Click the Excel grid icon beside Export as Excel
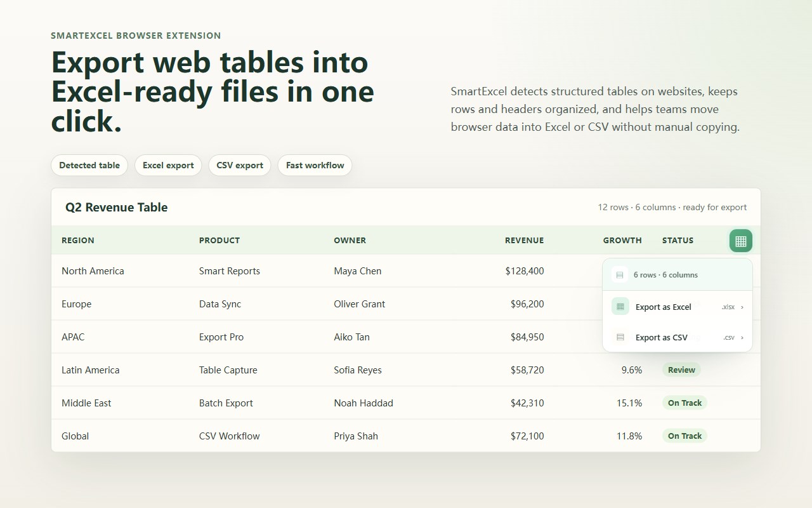The image size is (812, 508). [620, 307]
